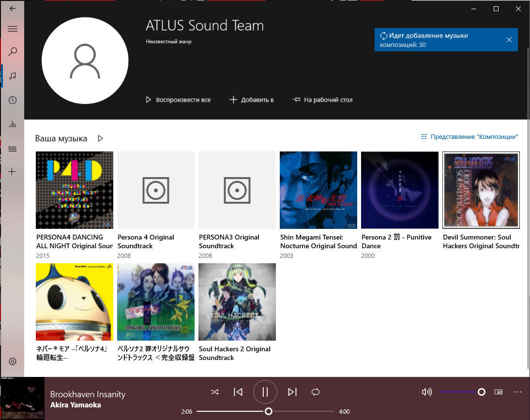Open the more options ellipsis
The width and height of the screenshot is (530, 420).
point(518,392)
